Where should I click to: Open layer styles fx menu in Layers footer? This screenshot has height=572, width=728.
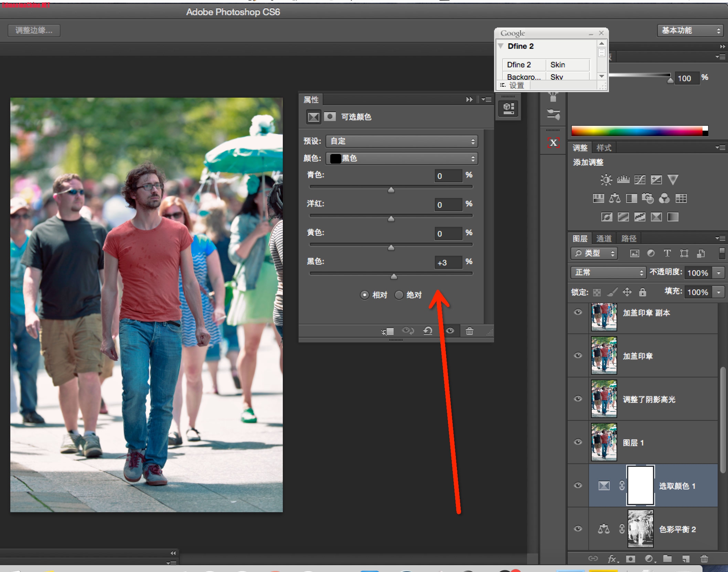(613, 559)
